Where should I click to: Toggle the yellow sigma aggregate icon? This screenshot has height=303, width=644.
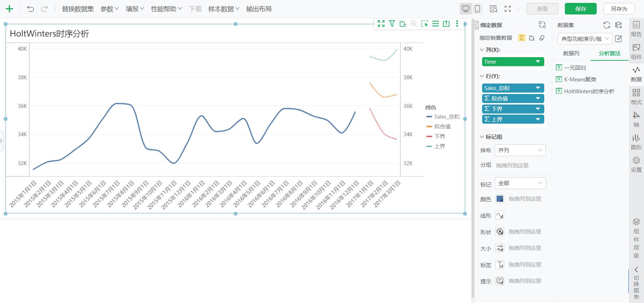[x=522, y=38]
